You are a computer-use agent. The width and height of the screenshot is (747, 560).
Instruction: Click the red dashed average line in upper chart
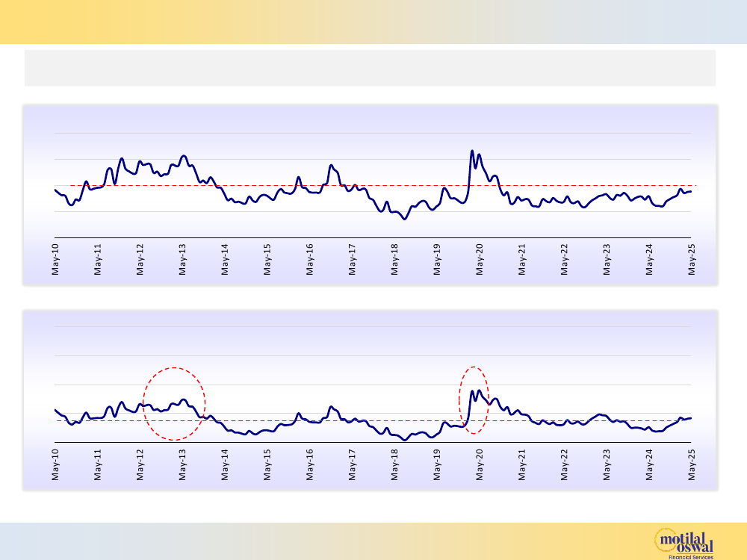point(373,185)
